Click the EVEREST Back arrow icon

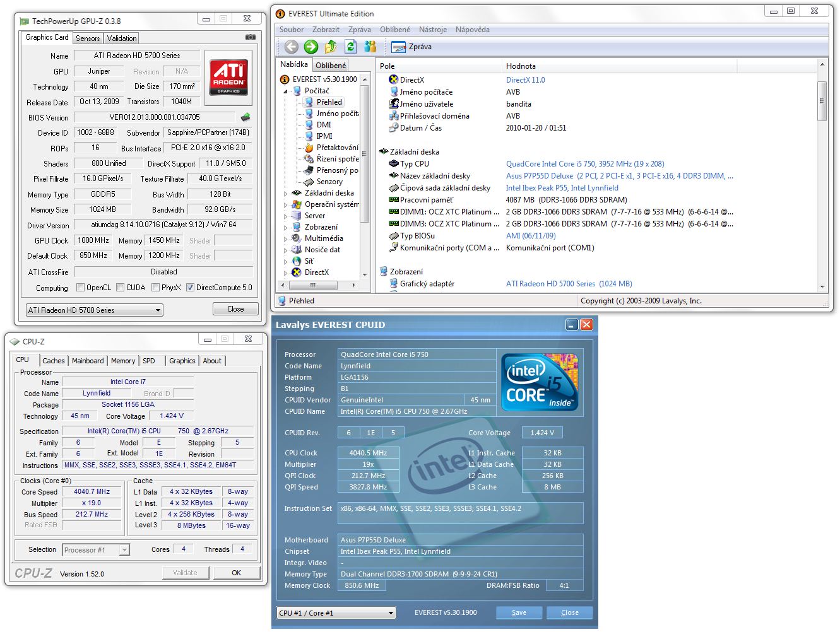291,47
